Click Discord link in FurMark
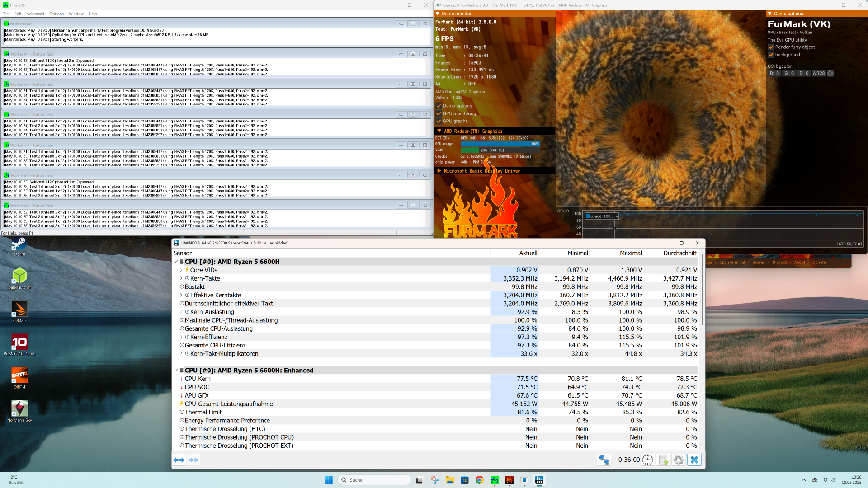This screenshot has width=868, height=488. click(779, 262)
